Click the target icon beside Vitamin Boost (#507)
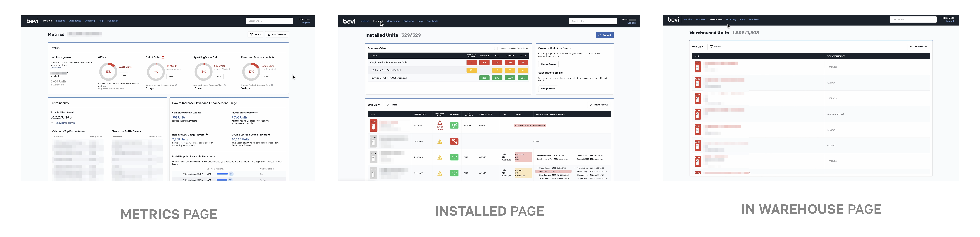 [x=231, y=174]
